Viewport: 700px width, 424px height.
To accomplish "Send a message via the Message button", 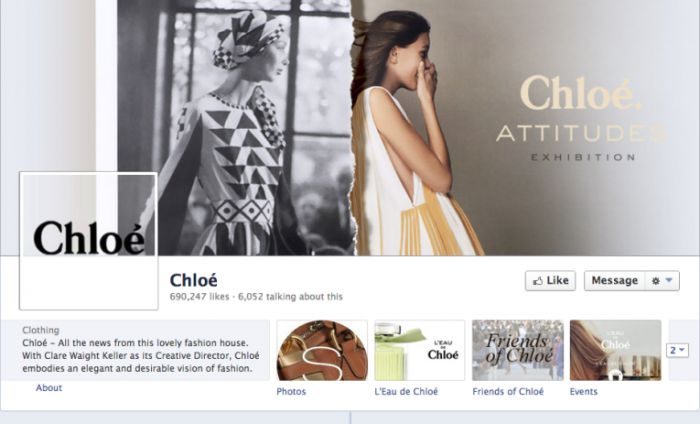I will [615, 281].
